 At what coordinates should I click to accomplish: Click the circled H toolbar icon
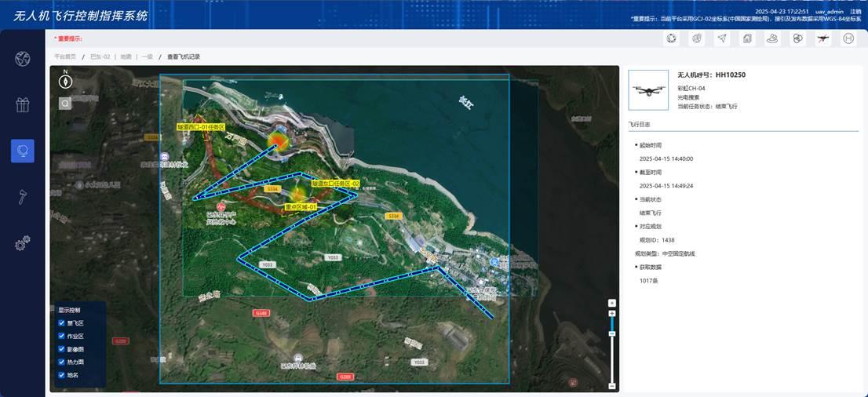pyautogui.click(x=848, y=38)
